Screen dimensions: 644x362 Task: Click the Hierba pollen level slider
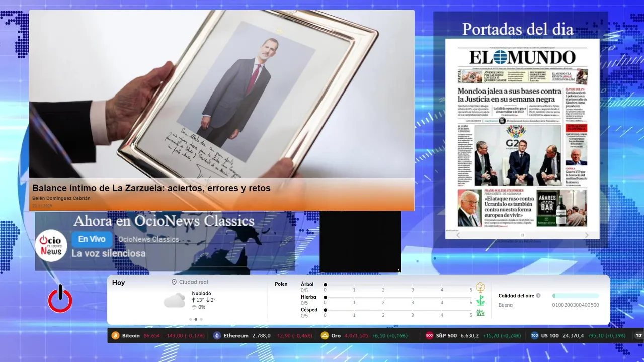398,298
